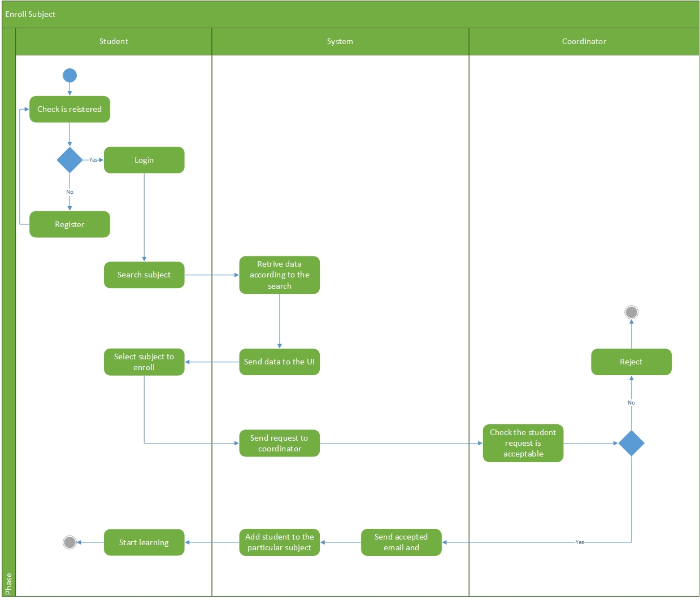Click the end node left of Start learning
The height and width of the screenshot is (600, 700).
click(69, 542)
